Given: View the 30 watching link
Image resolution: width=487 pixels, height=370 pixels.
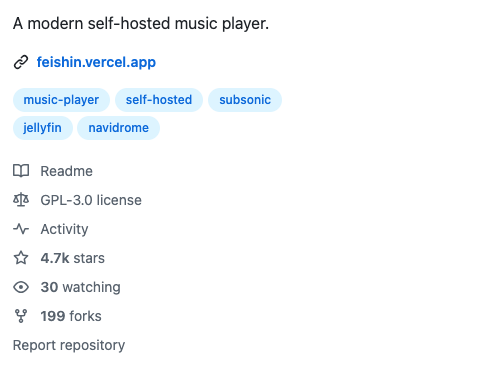Looking at the screenshot, I should [x=80, y=287].
